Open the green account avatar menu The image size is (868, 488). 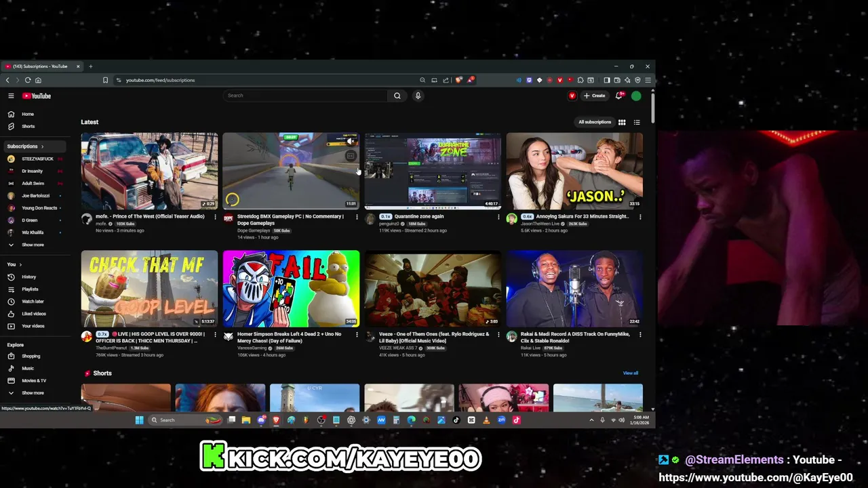[636, 96]
